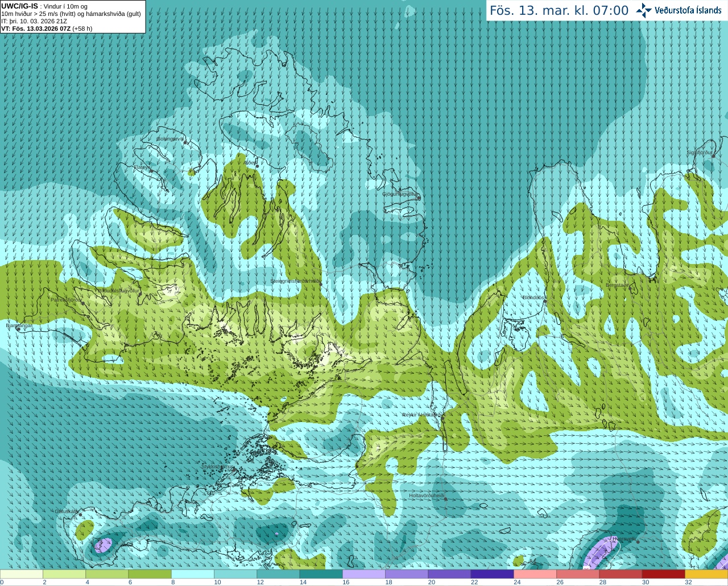The image size is (728, 586).
Task: Select the Gufuskálar station label
Action: (x=67, y=511)
